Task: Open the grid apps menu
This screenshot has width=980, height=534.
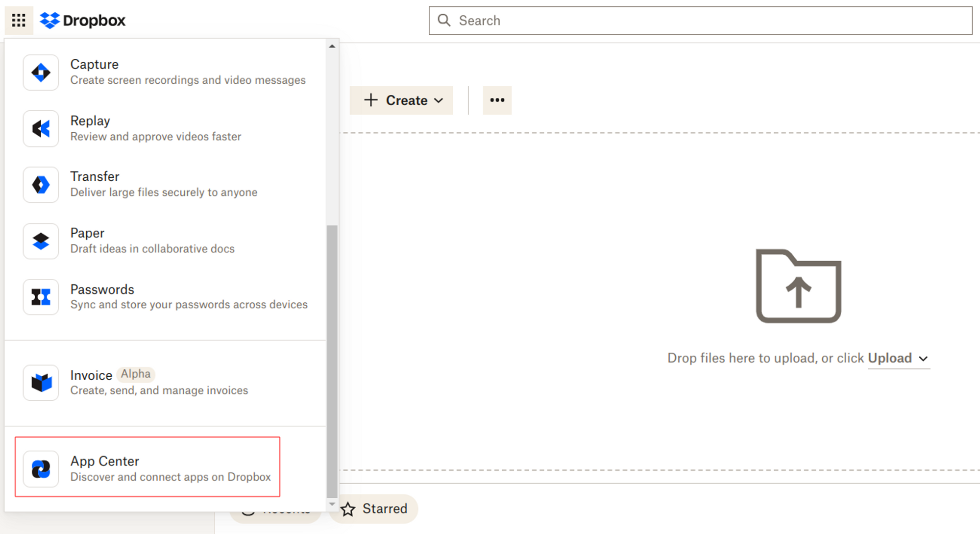Action: [x=19, y=19]
